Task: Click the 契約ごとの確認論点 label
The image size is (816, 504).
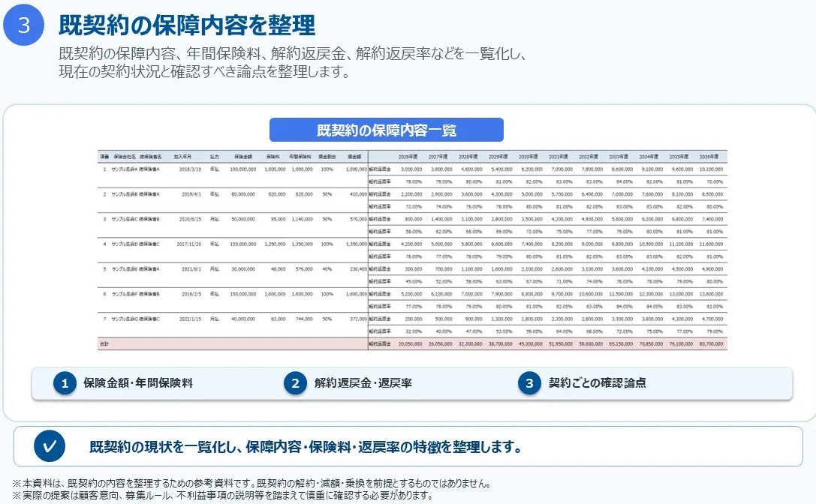Action: point(598,383)
